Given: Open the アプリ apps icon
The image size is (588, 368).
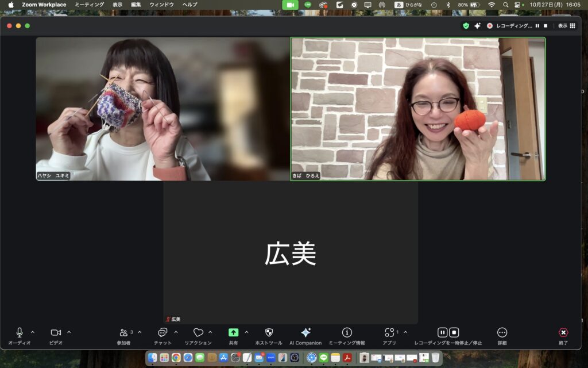Looking at the screenshot, I should point(390,333).
